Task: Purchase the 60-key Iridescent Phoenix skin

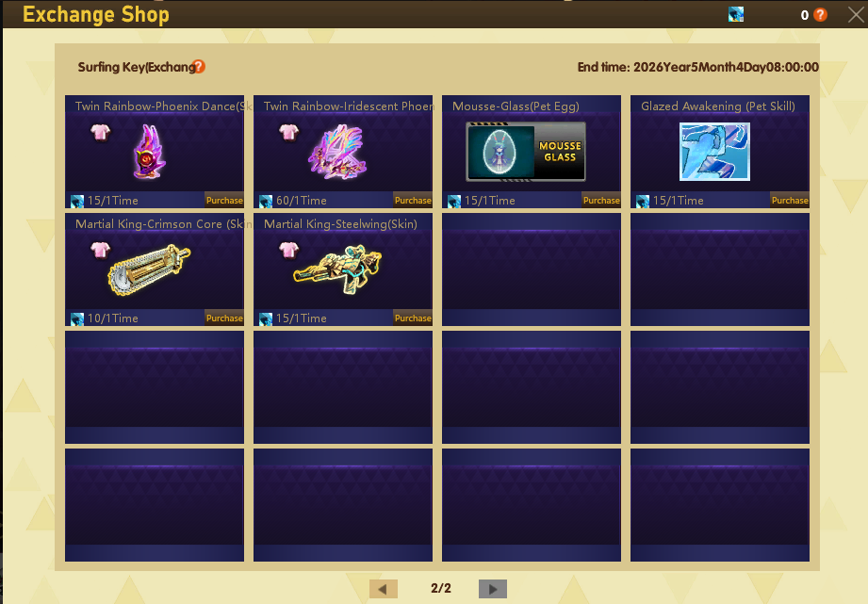Action: coord(413,201)
